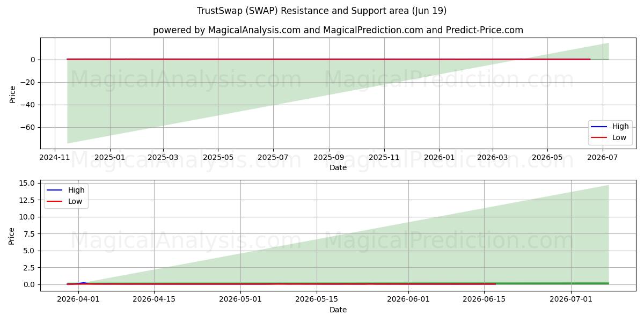
Task: Click the small blue High spike near 2026-04-01
Action: pos(83,282)
